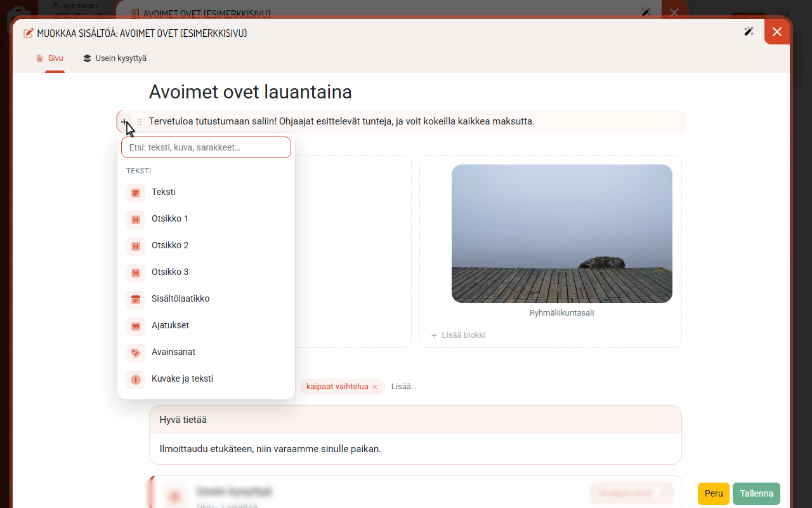Click the heading 'Avoimet ovet lauantaina'

click(x=251, y=92)
